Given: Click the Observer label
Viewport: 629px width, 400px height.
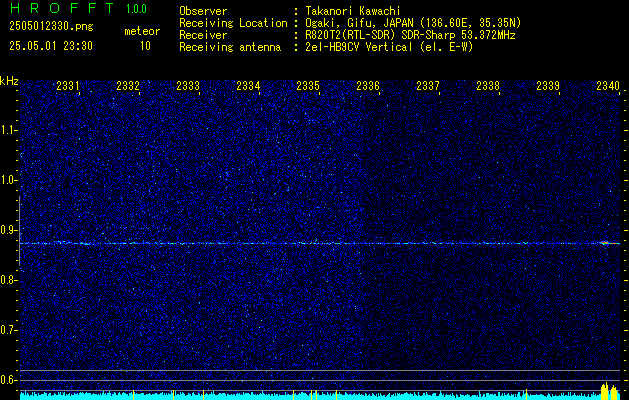Looking at the screenshot, I should click(x=203, y=11).
